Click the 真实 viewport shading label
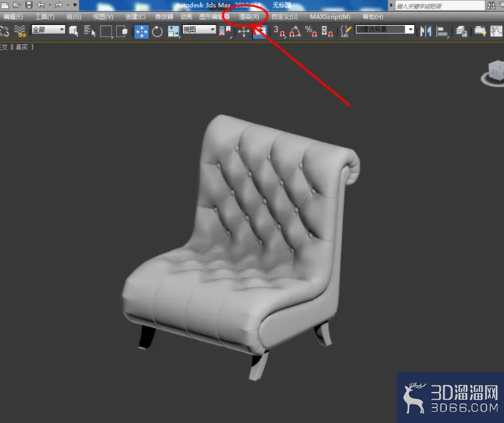The height and width of the screenshot is (423, 504). (x=21, y=47)
